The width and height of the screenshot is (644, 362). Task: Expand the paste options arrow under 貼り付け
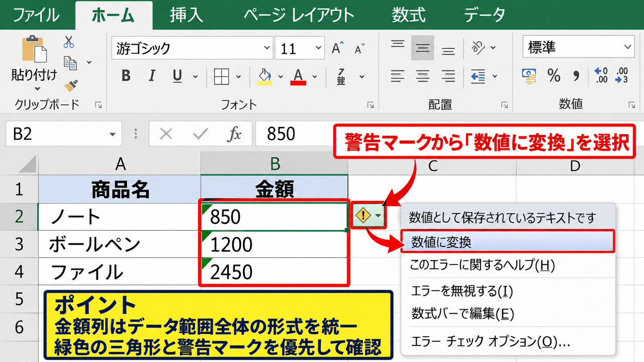tap(37, 89)
